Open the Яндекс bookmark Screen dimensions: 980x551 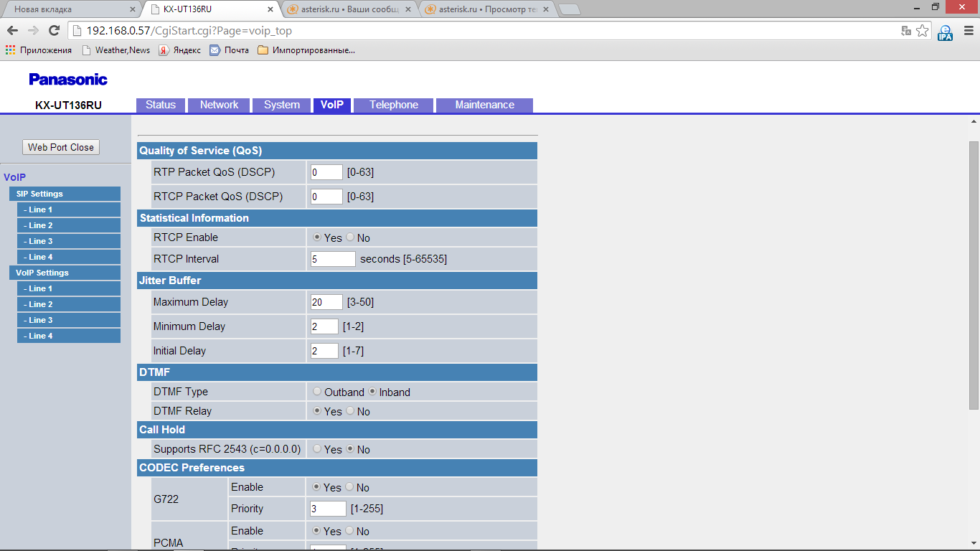click(x=180, y=50)
